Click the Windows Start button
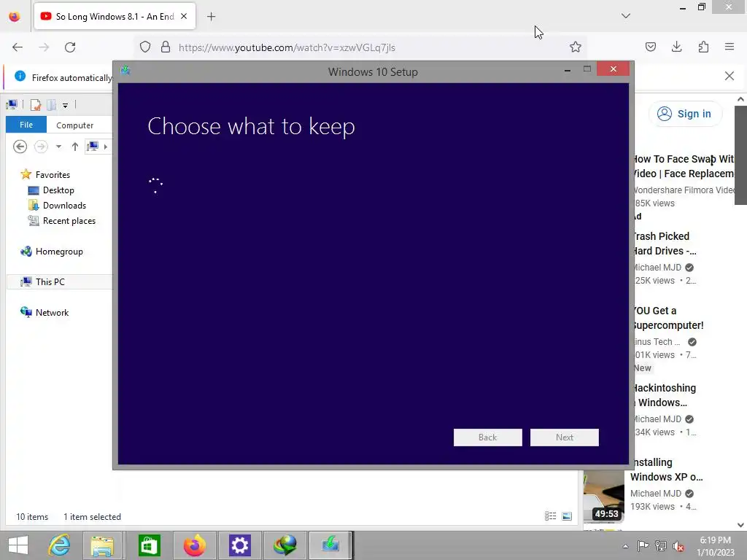The image size is (747, 560). [18, 545]
